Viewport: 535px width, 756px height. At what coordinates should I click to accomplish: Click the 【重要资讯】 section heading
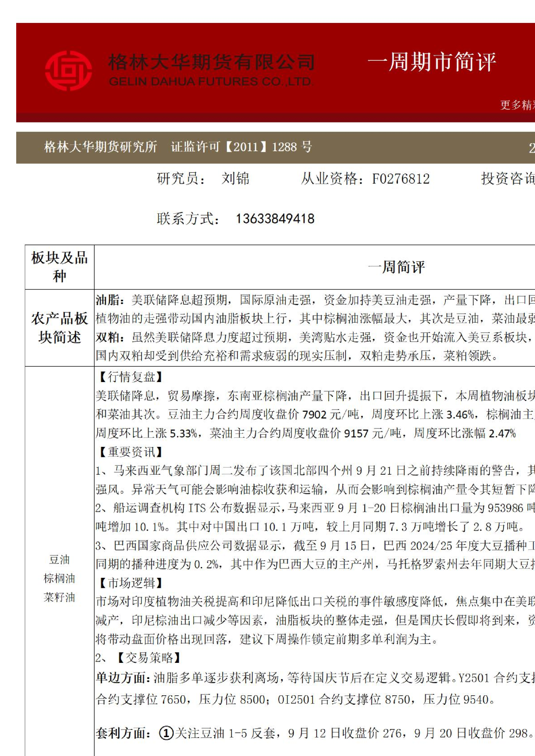pos(131,452)
